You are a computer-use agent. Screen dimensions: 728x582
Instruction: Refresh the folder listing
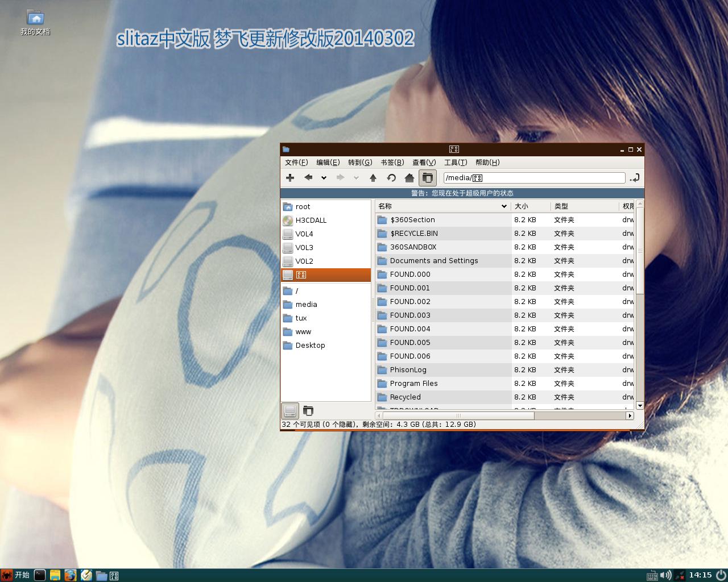391,178
